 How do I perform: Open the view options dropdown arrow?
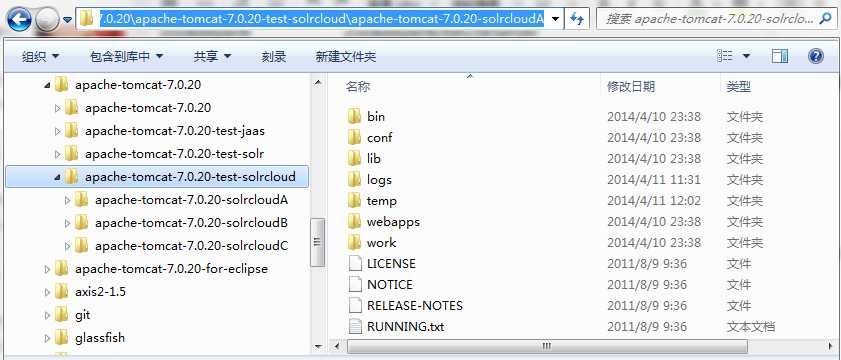coord(746,56)
